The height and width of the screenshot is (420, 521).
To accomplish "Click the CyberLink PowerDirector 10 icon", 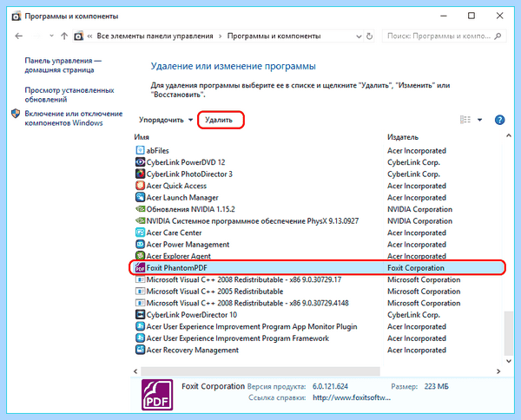I will (x=140, y=314).
